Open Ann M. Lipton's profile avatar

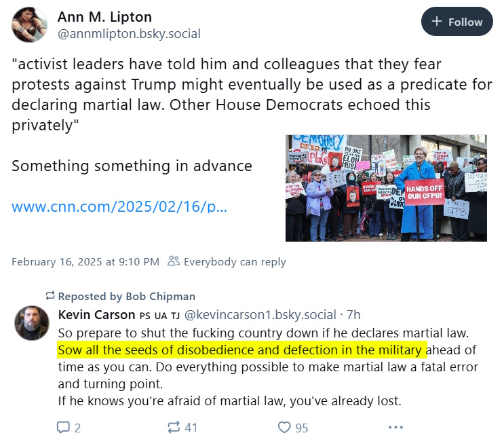point(29,24)
